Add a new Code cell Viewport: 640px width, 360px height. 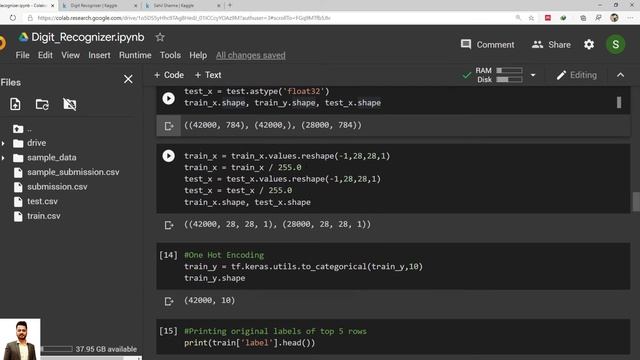[x=169, y=75]
